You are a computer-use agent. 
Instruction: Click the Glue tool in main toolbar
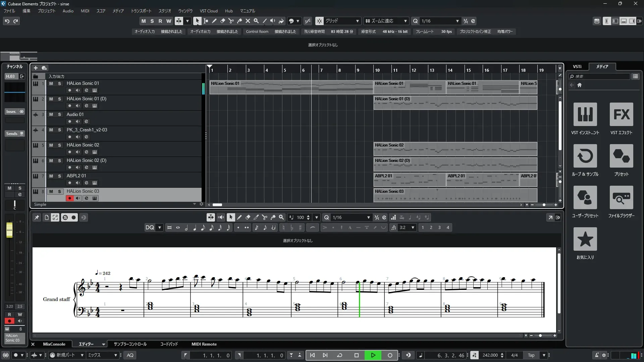(x=239, y=21)
